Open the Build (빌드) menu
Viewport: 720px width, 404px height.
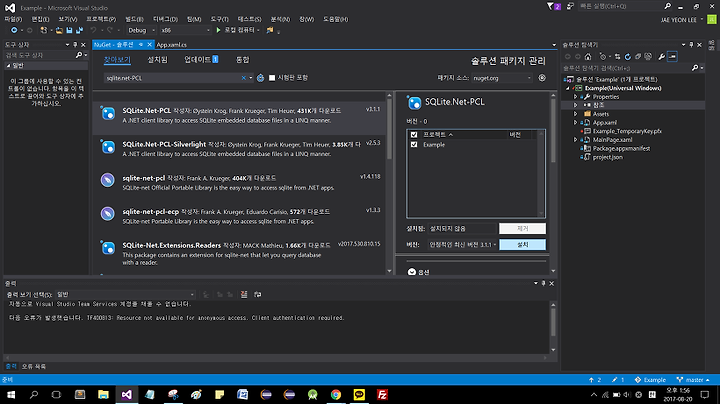coord(134,19)
